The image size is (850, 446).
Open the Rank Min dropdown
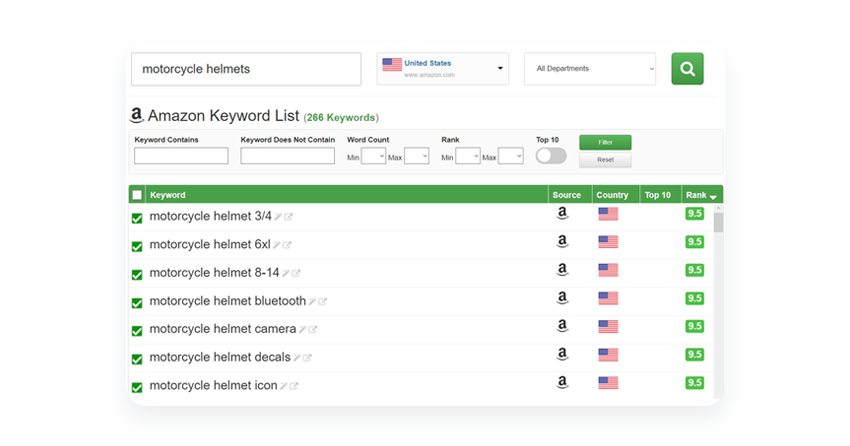(x=468, y=156)
